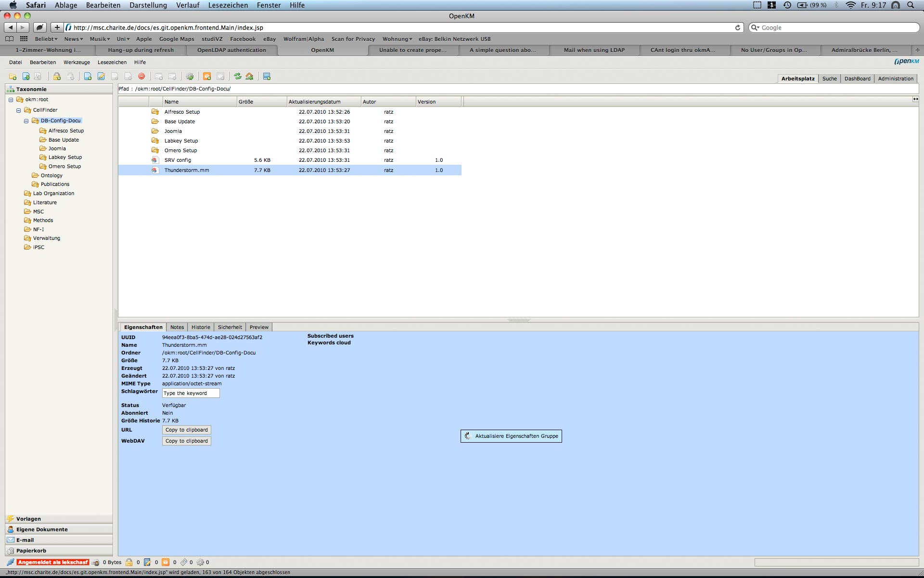The width and height of the screenshot is (924, 578).
Task: Click the lock document toolbar icon
Action: click(x=57, y=77)
